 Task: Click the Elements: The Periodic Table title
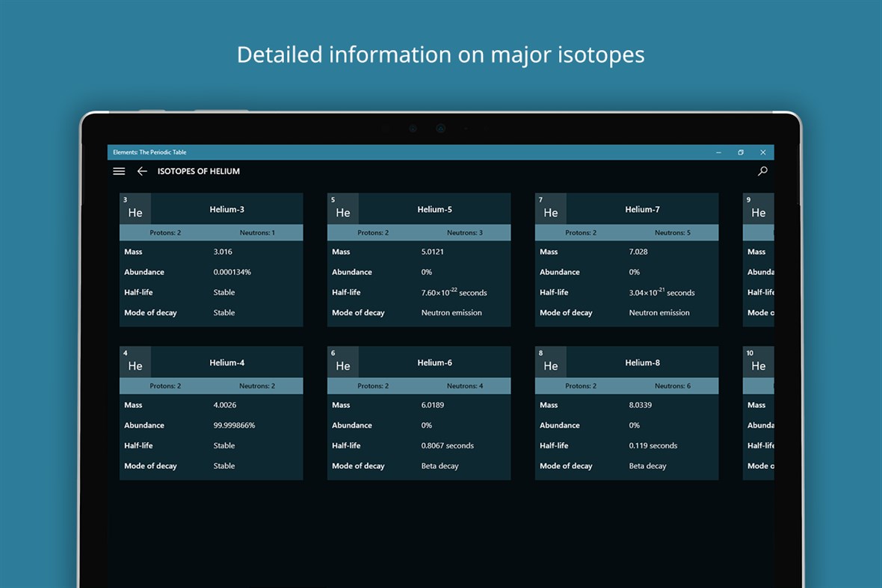[149, 152]
